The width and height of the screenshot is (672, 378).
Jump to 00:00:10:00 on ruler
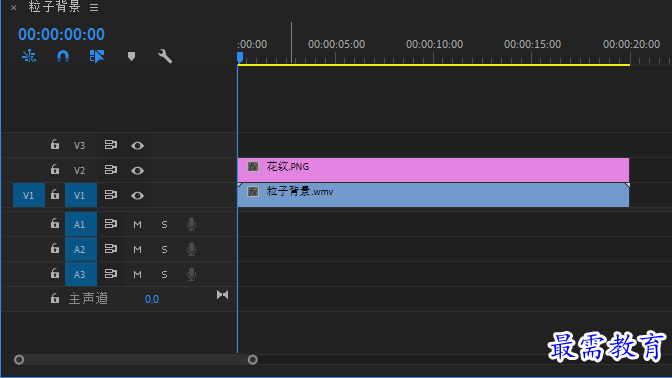coord(434,45)
